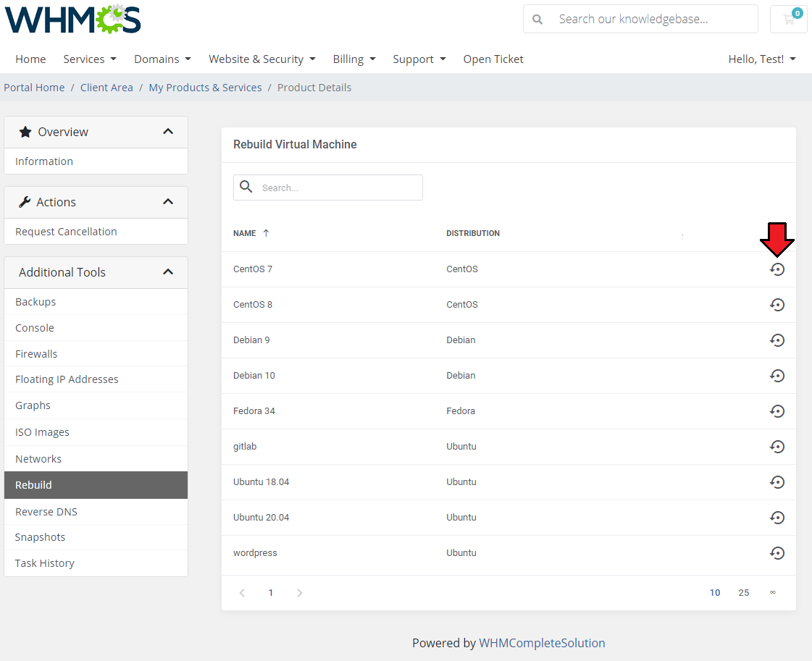Open the shopping cart icon
This screenshot has height=661, width=812.
(x=789, y=19)
